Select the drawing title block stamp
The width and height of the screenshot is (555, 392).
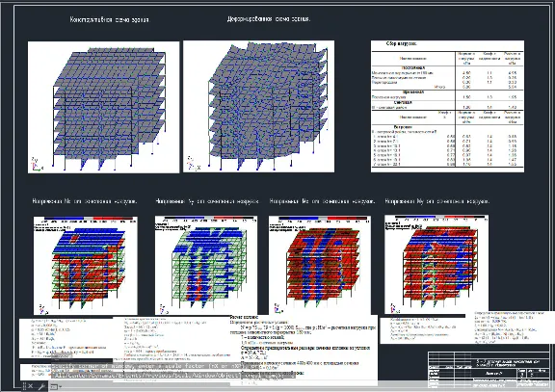[x=489, y=371]
